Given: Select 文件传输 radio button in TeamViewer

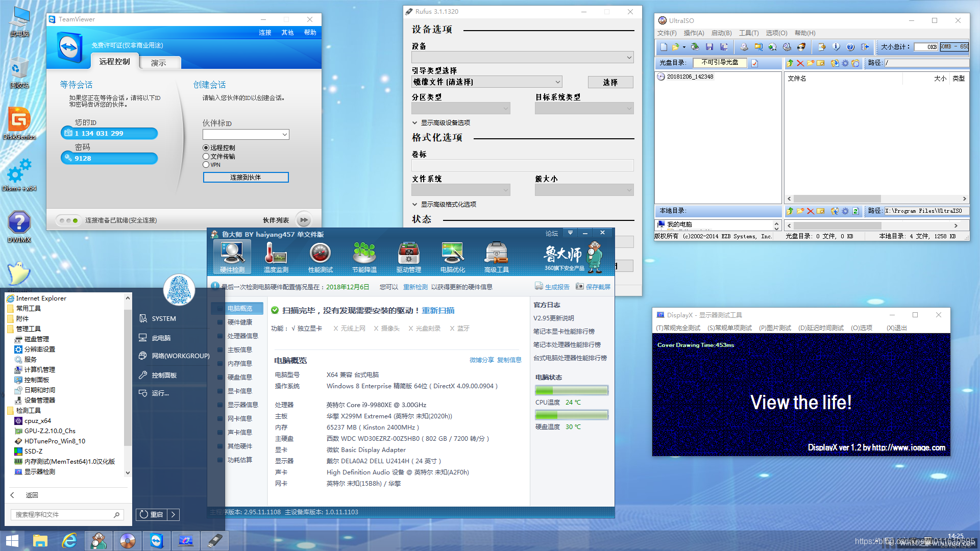Looking at the screenshot, I should 206,156.
